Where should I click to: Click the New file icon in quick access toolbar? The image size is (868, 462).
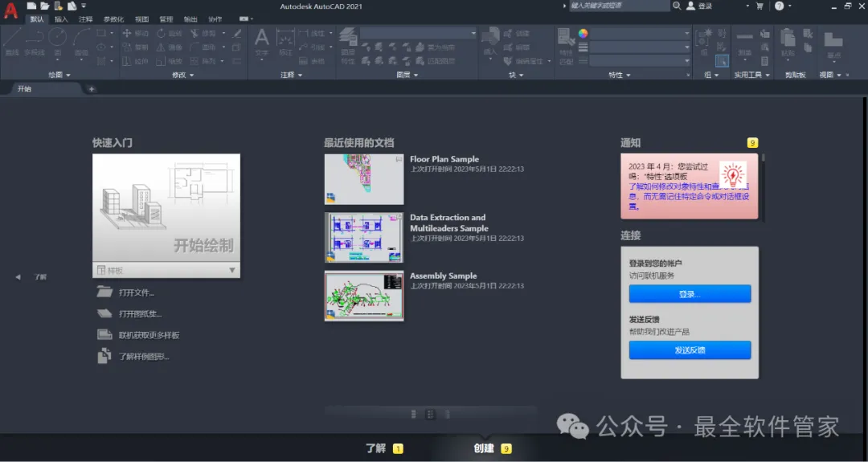coord(31,6)
